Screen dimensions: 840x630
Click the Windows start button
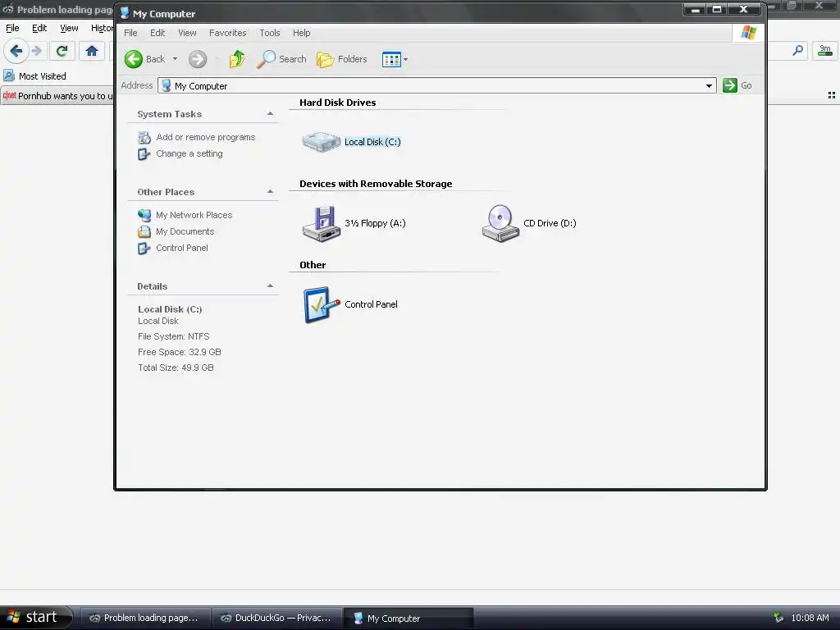35,617
